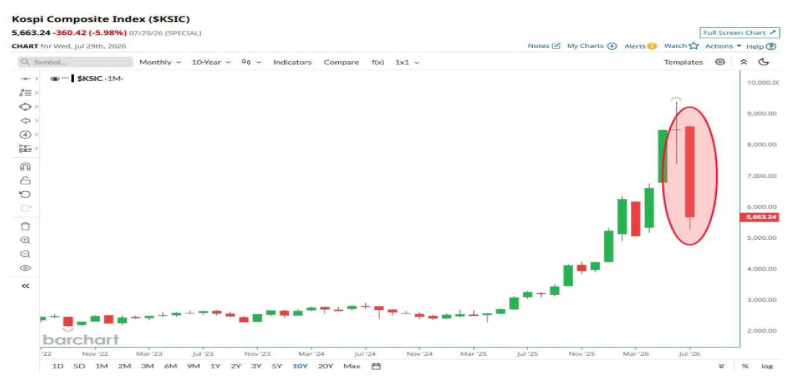The image size is (799, 386).
Task: Click the zoom in magnifier icon
Action: tap(25, 240)
